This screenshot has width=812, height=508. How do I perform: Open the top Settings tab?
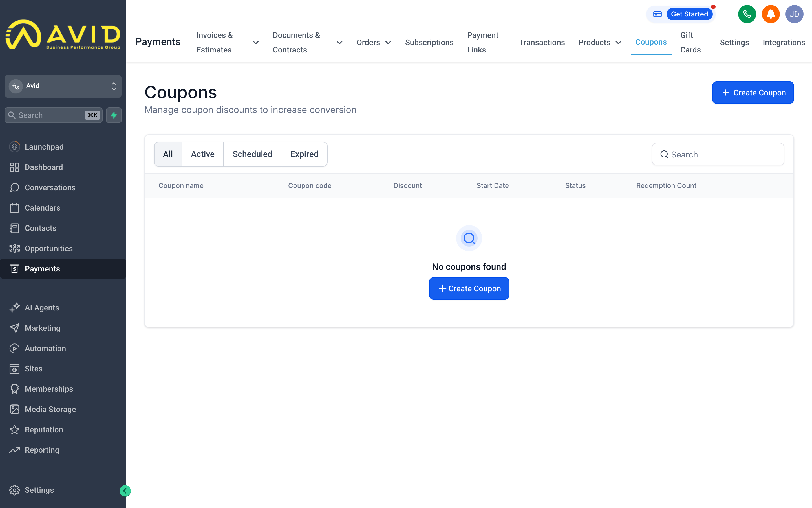tap(734, 43)
